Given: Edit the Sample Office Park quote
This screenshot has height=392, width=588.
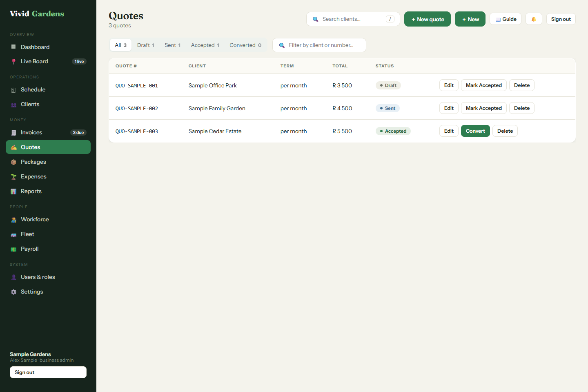Looking at the screenshot, I should 449,85.
